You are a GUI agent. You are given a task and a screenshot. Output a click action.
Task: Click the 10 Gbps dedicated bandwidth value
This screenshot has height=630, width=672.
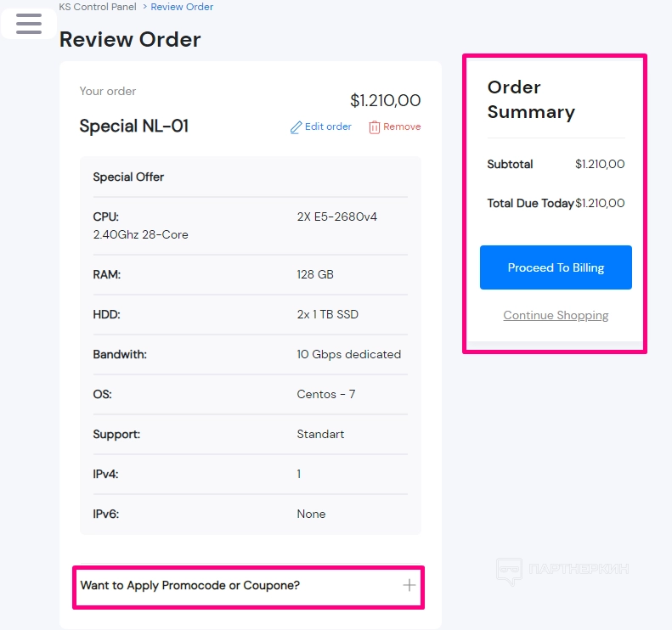pos(348,354)
